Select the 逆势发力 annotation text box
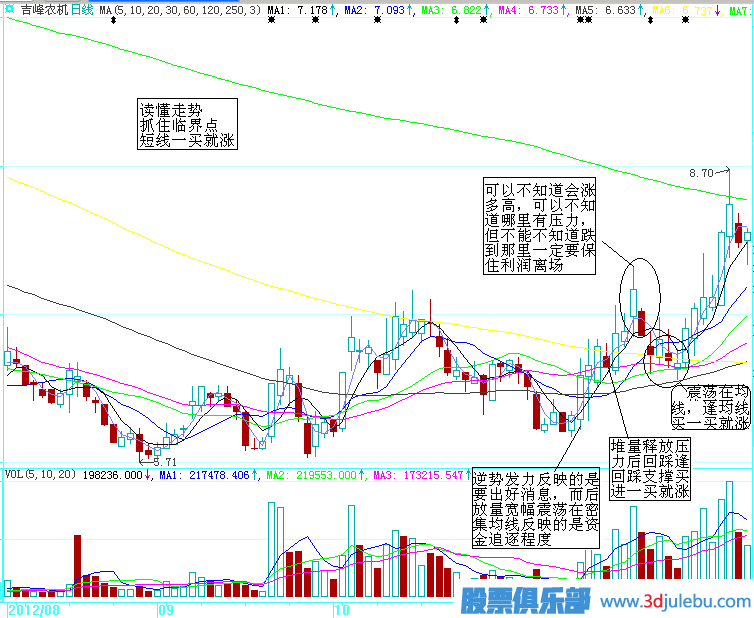 coord(535,512)
